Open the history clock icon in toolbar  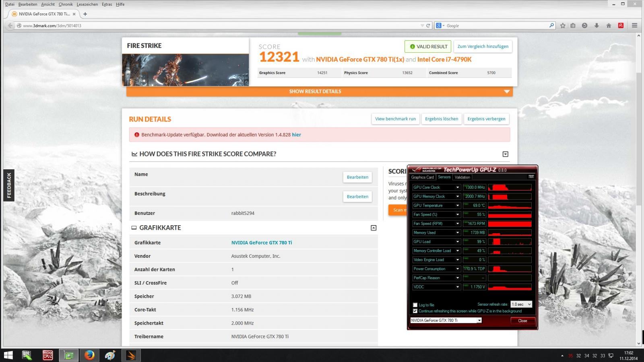coord(584,25)
